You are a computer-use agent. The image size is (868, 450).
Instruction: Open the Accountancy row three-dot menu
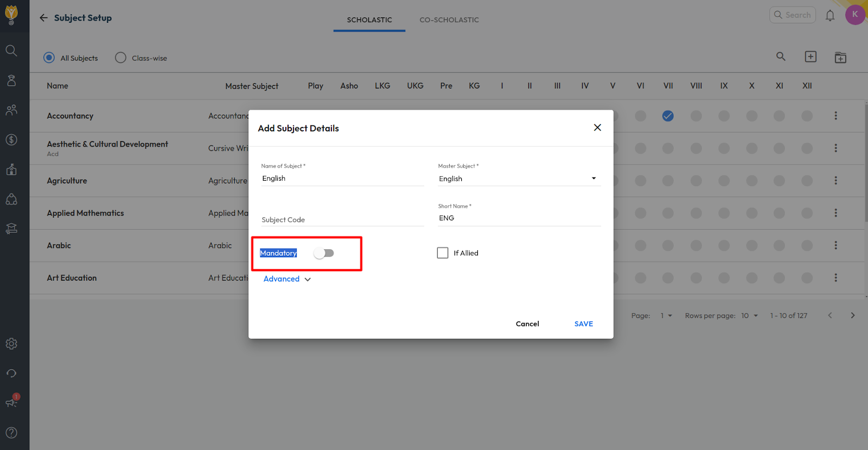pos(835,116)
